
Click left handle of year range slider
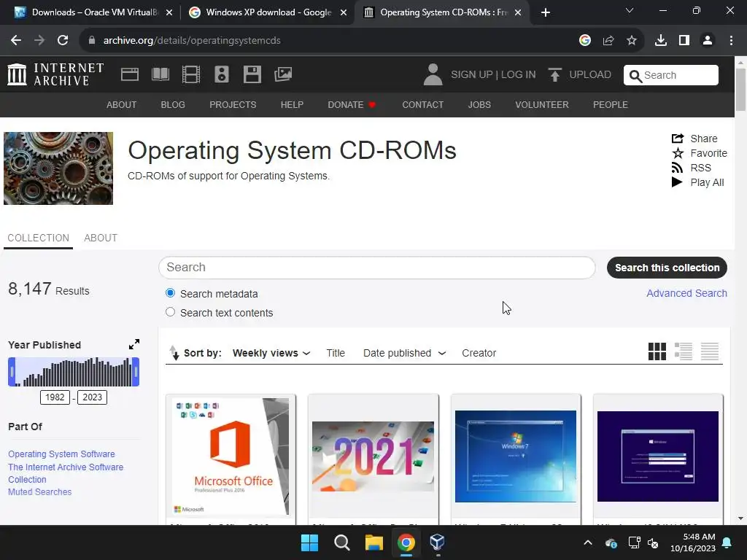coord(12,372)
